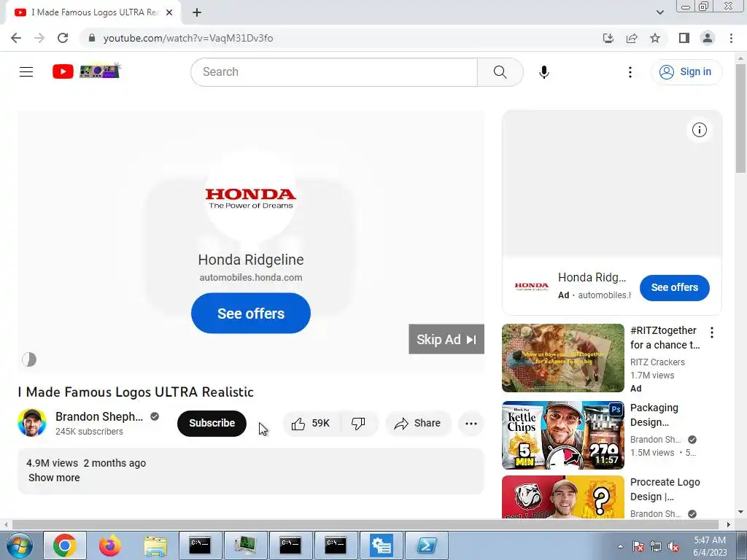Open Procreate Logo Design video thumbnail
The width and height of the screenshot is (747, 560).
pos(562,497)
